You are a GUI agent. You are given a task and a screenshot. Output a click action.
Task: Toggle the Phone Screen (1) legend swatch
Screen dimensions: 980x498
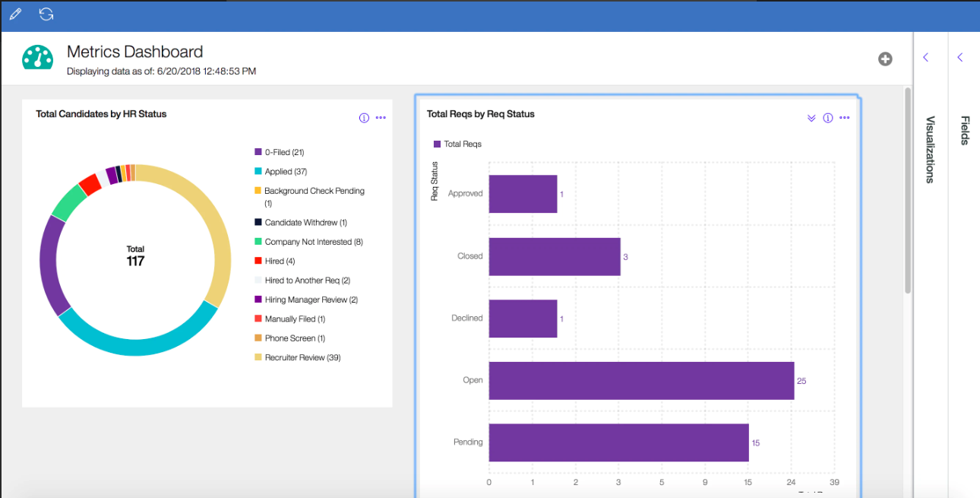pyautogui.click(x=258, y=338)
